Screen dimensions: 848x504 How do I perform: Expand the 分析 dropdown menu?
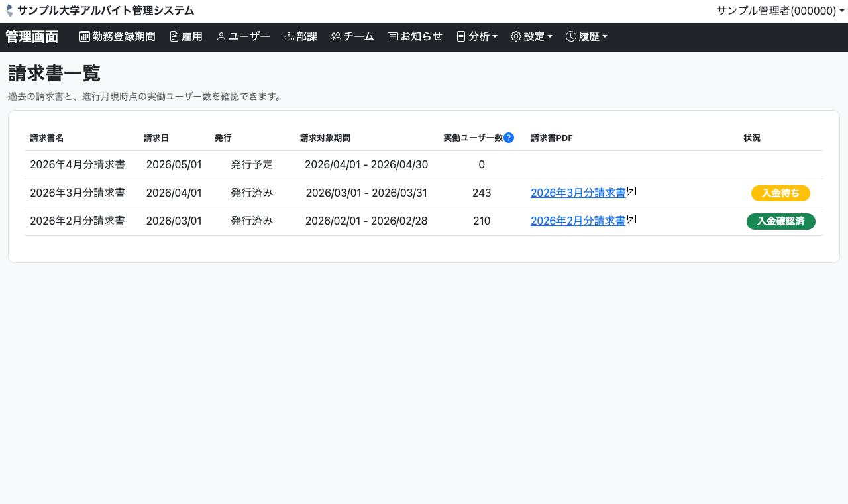[477, 37]
